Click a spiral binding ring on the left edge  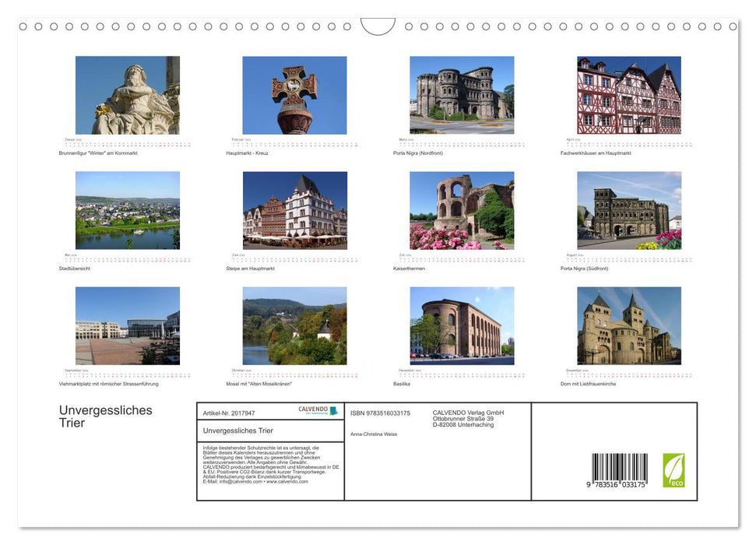(23, 26)
